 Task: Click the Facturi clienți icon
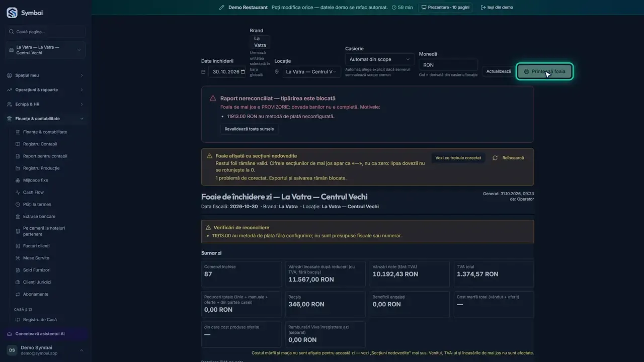pos(18,246)
